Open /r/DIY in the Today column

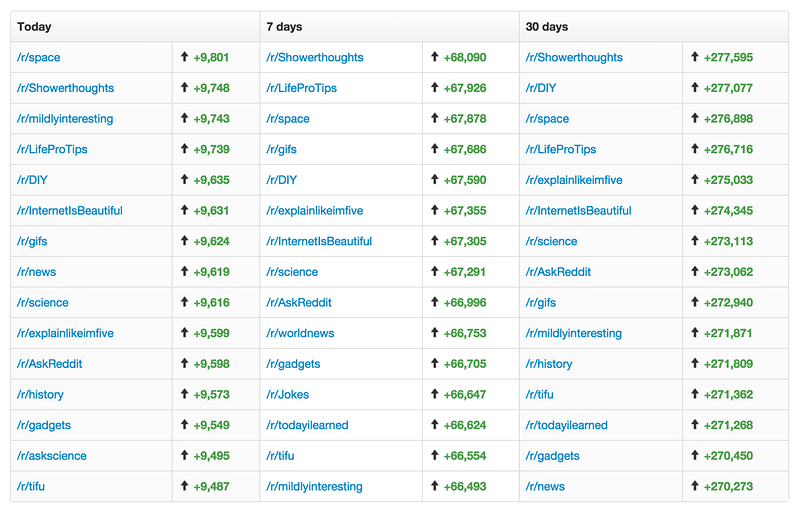pos(32,180)
